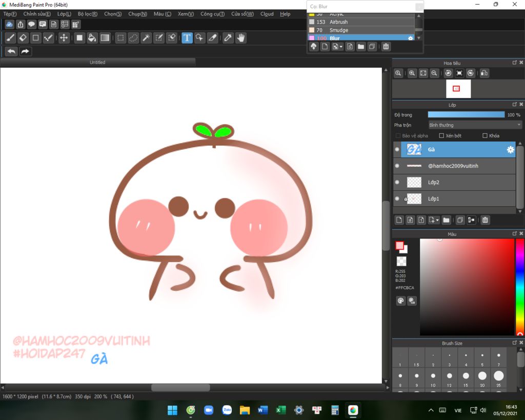Screen dimensions: 525x420
Task: Enable the Xén bớt checkbox
Action: coord(441,136)
